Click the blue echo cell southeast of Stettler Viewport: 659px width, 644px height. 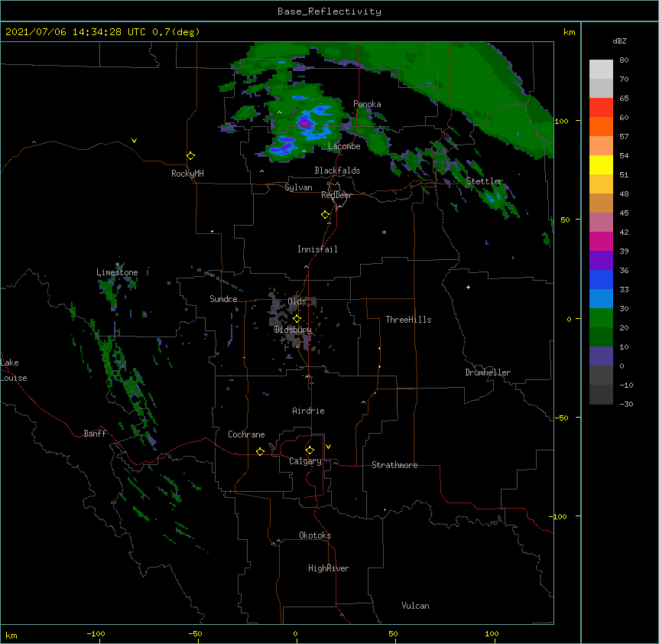click(492, 197)
